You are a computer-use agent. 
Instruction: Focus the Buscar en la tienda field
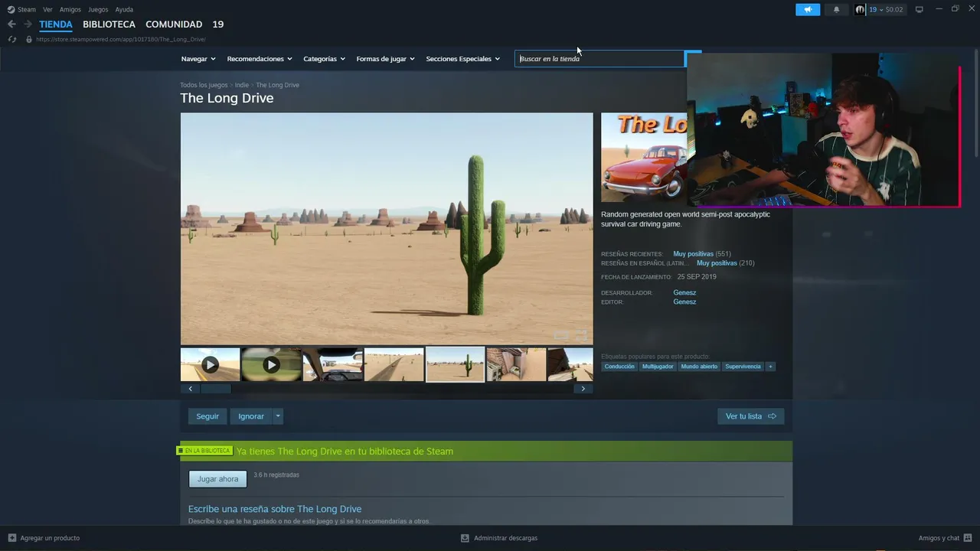[x=599, y=59]
